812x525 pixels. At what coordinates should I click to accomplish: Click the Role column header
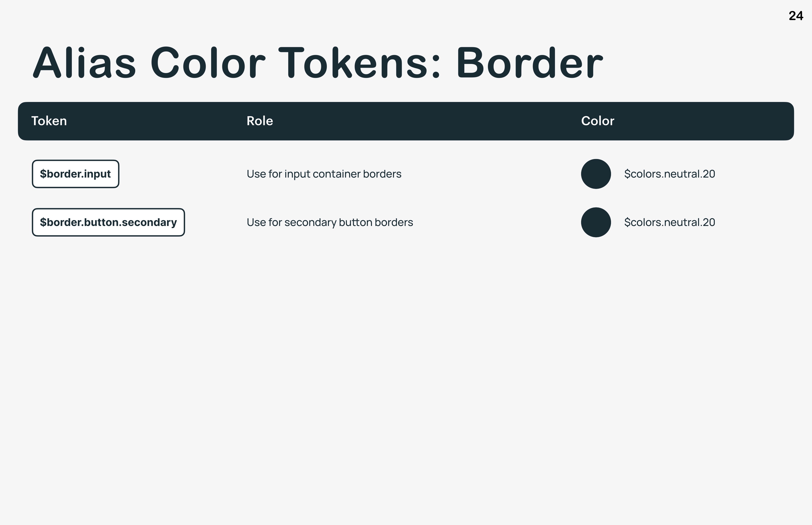260,121
